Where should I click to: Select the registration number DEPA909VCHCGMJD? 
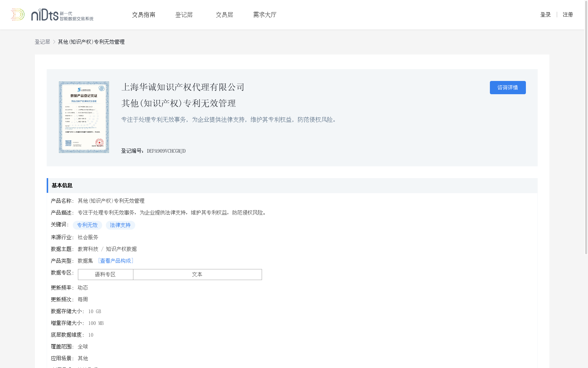(x=166, y=151)
